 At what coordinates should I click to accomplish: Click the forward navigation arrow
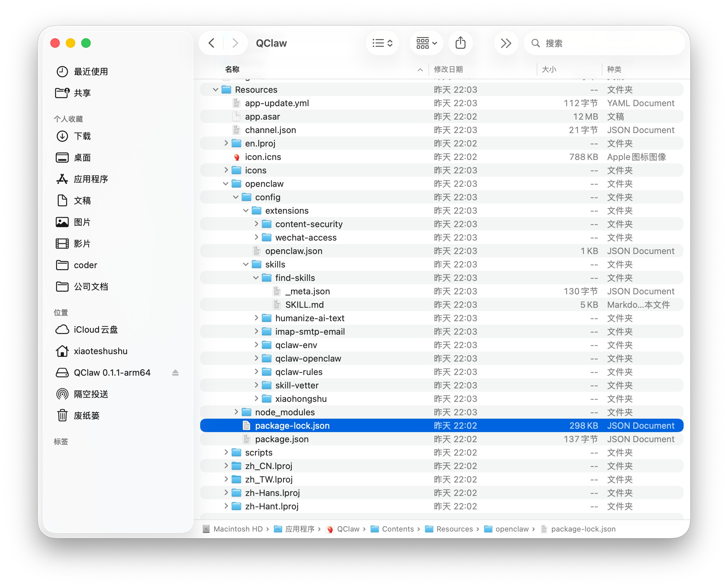235,43
